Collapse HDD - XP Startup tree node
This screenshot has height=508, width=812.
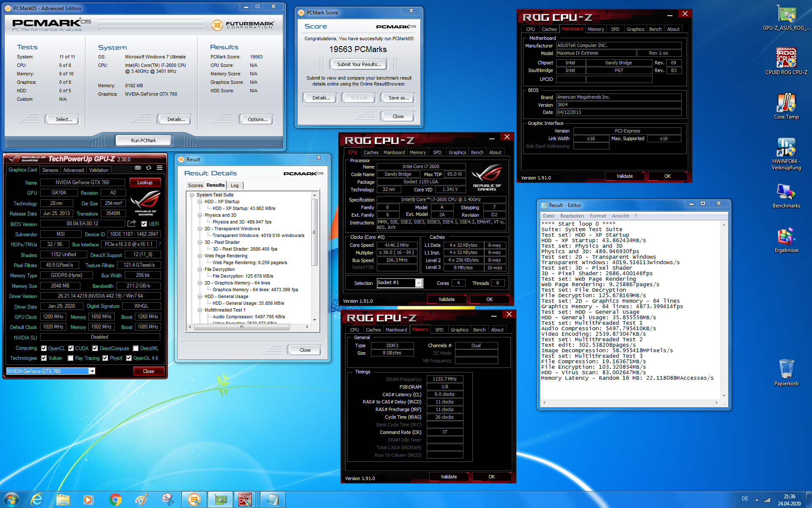(x=200, y=202)
